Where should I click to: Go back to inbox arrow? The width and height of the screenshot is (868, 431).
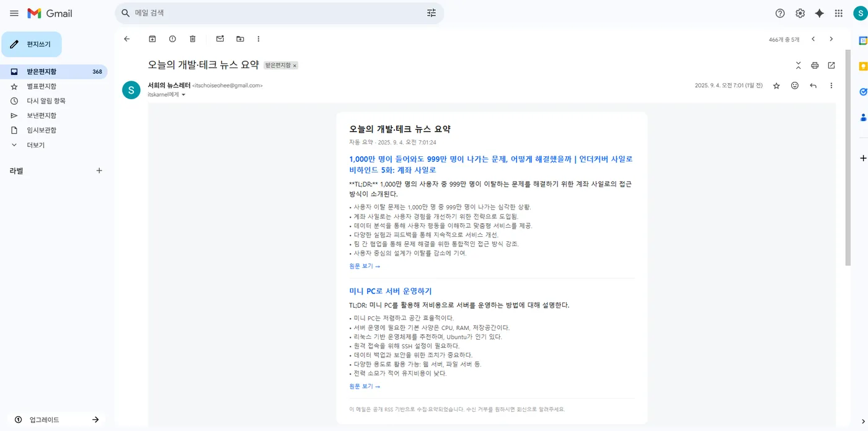tap(127, 38)
